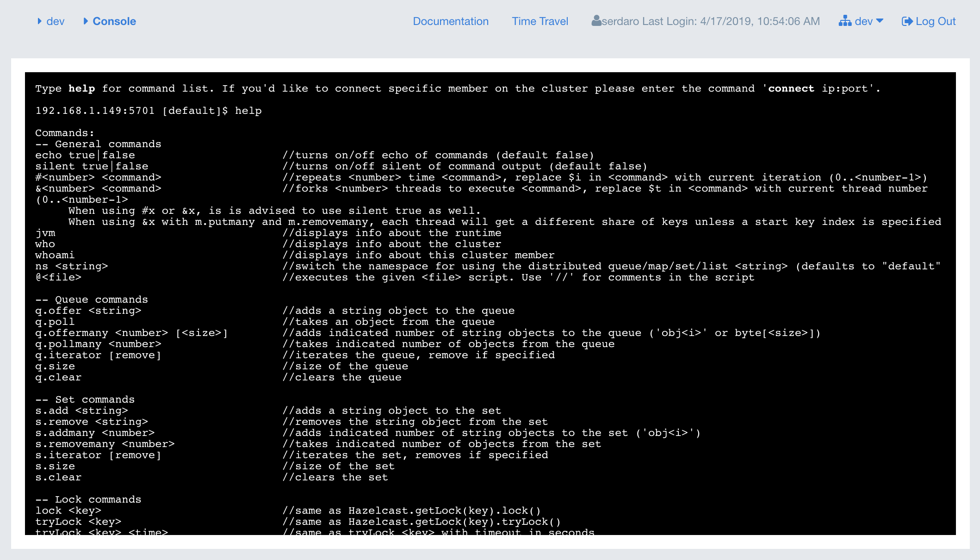Click the 'ns <string>' command

(72, 266)
